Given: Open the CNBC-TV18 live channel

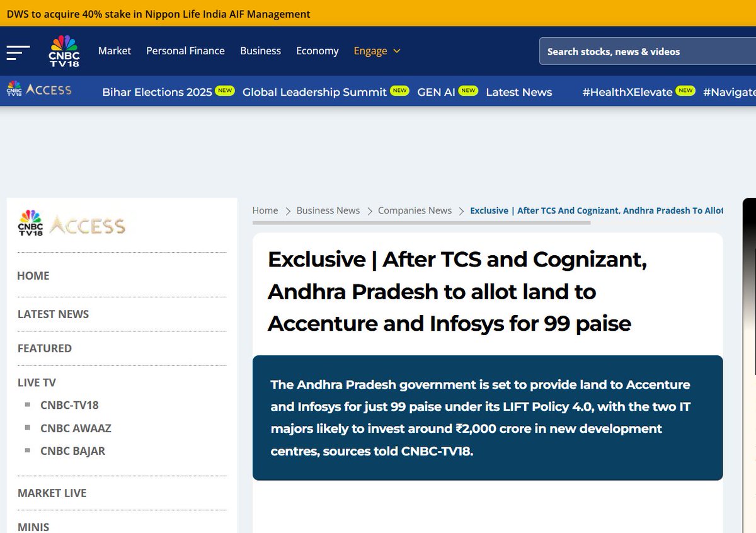Looking at the screenshot, I should 69,405.
